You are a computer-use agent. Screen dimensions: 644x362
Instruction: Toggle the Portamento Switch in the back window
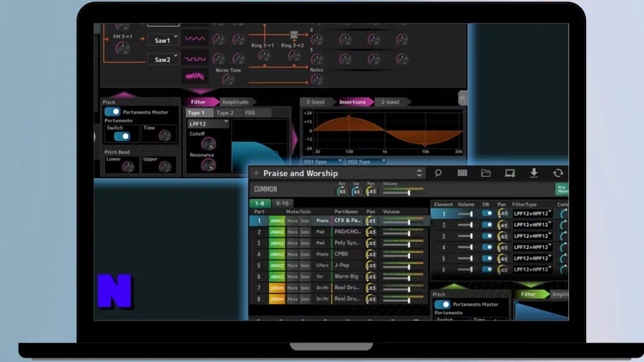(122, 136)
